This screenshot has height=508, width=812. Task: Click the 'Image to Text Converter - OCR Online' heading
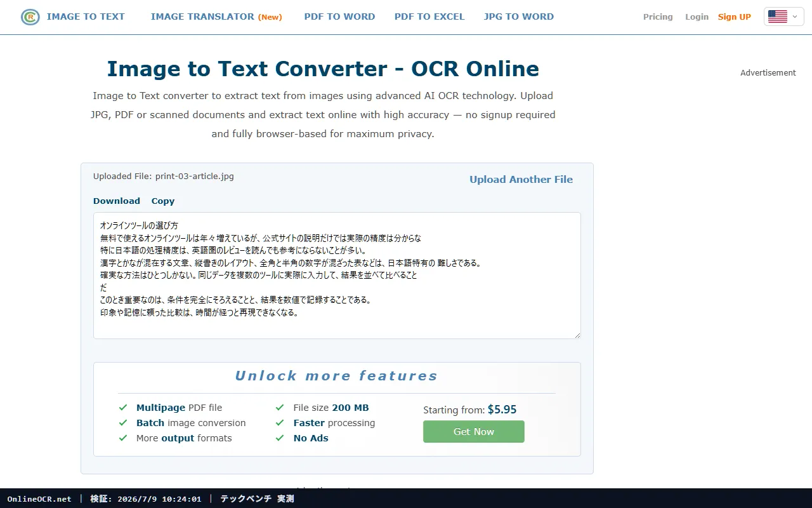[x=323, y=69]
